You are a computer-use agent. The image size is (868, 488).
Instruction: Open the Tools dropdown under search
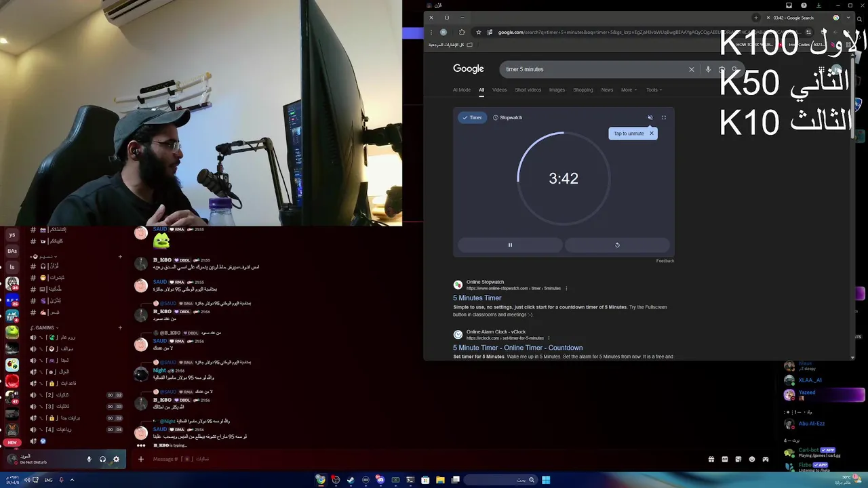(654, 90)
